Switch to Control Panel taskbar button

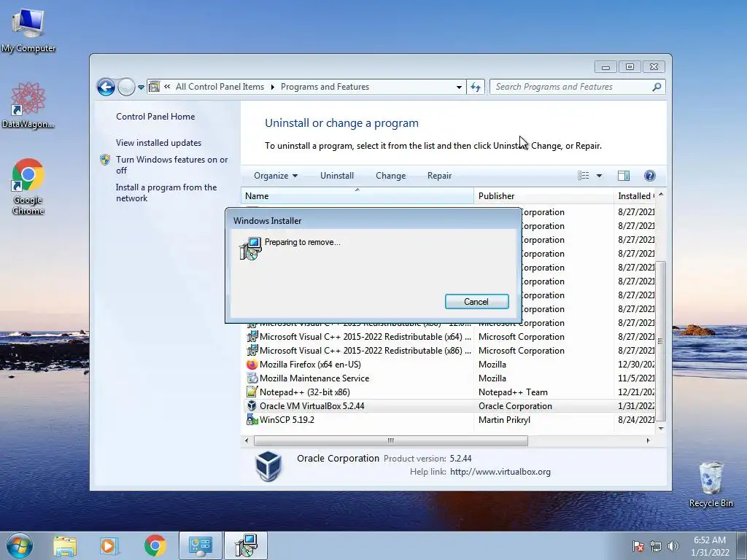pyautogui.click(x=200, y=545)
